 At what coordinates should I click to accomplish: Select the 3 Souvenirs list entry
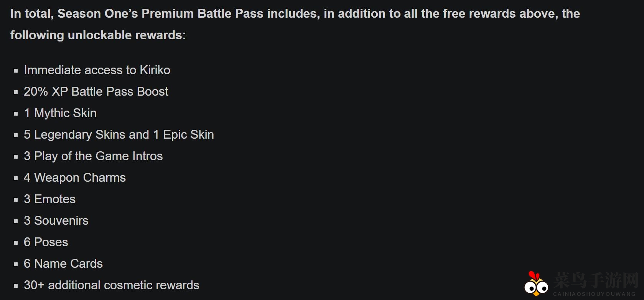(x=56, y=220)
